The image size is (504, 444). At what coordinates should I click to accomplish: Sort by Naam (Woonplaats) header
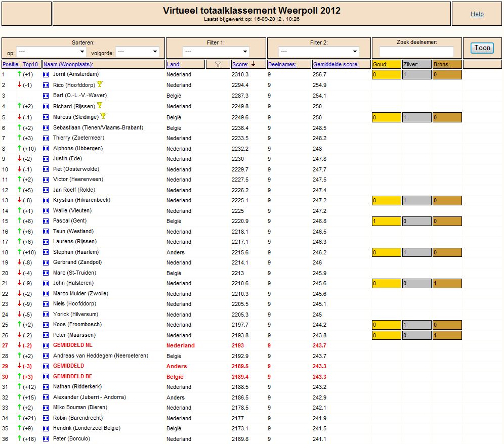pos(68,64)
